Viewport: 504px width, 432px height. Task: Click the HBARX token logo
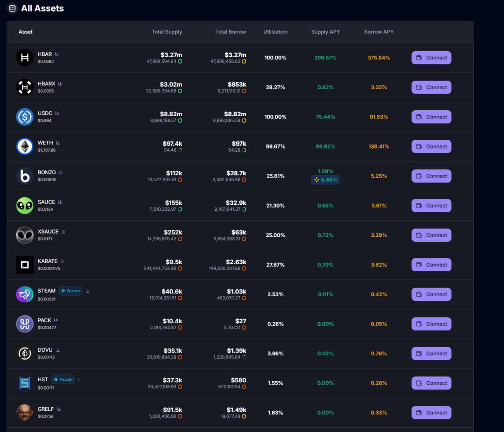[24, 87]
